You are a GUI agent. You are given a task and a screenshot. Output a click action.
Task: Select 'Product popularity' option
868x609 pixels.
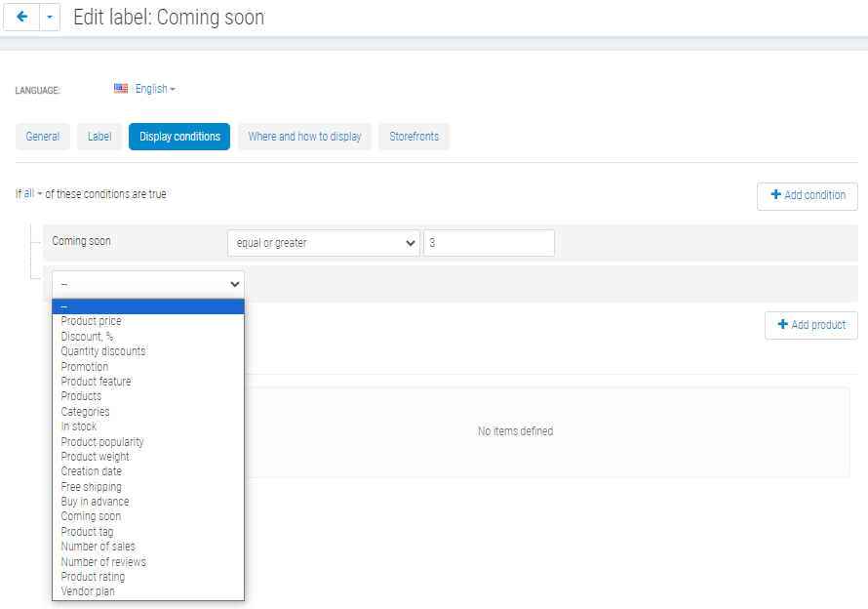coord(148,442)
